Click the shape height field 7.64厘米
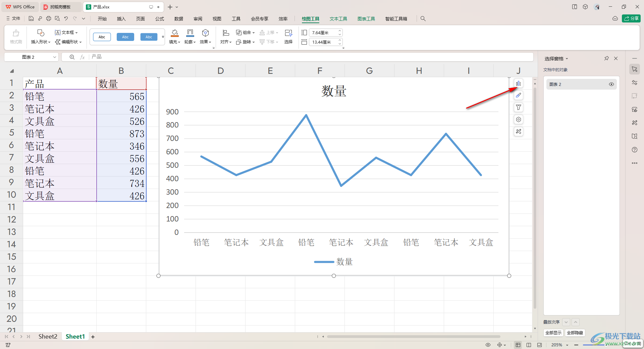The image size is (644, 349). (325, 33)
